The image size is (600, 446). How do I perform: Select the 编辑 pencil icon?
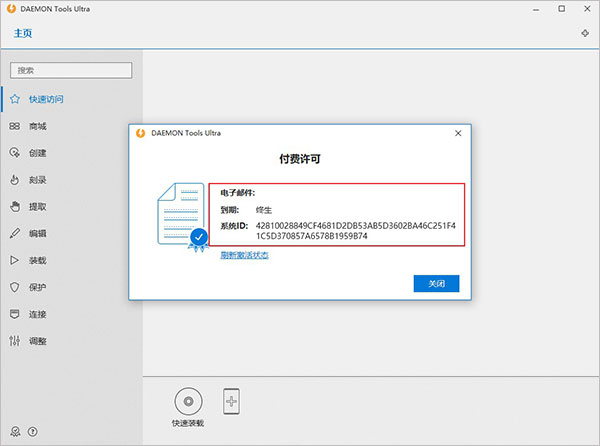click(x=15, y=233)
